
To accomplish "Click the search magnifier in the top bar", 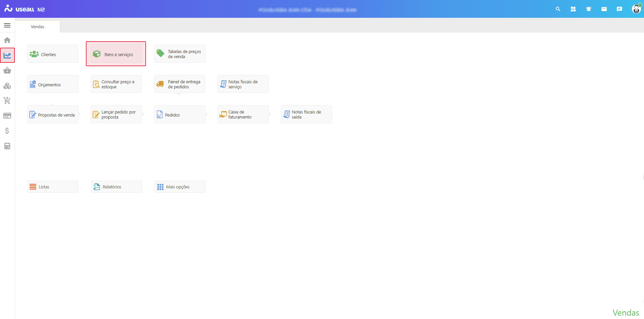I will click(x=558, y=9).
